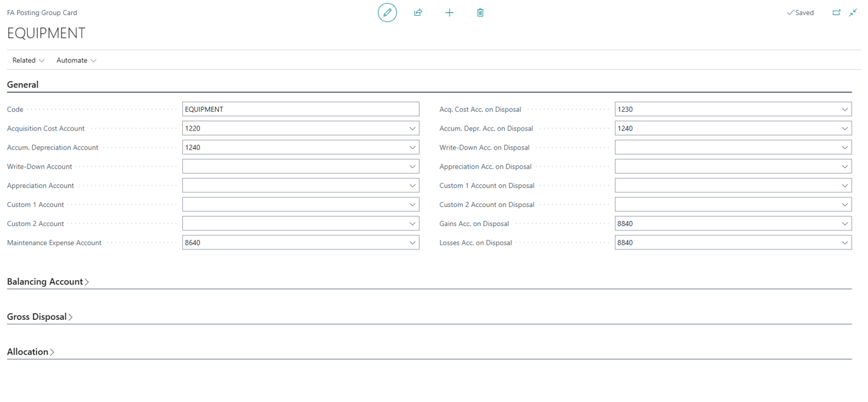Open the Maintenance Expense Account dropdown

pyautogui.click(x=413, y=242)
